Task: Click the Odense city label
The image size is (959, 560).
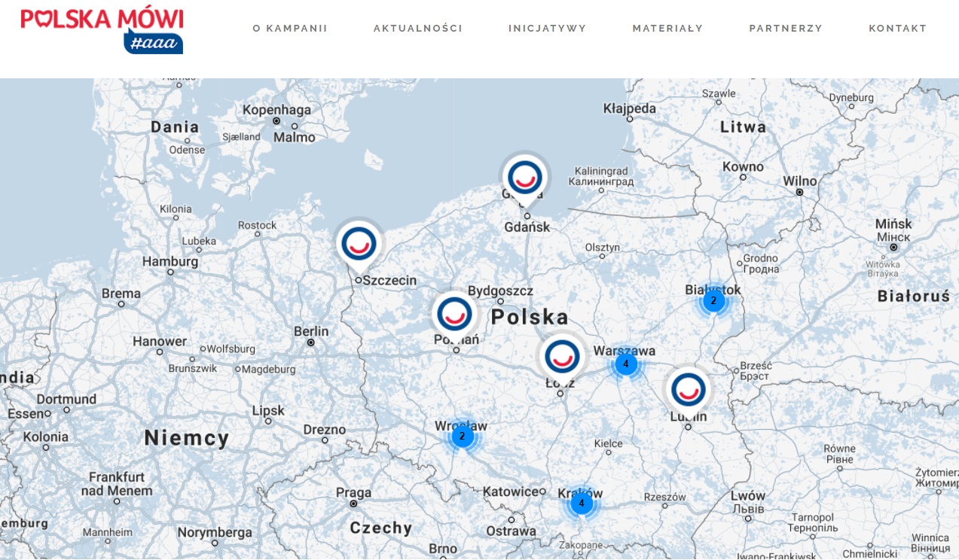Action: pos(187,150)
